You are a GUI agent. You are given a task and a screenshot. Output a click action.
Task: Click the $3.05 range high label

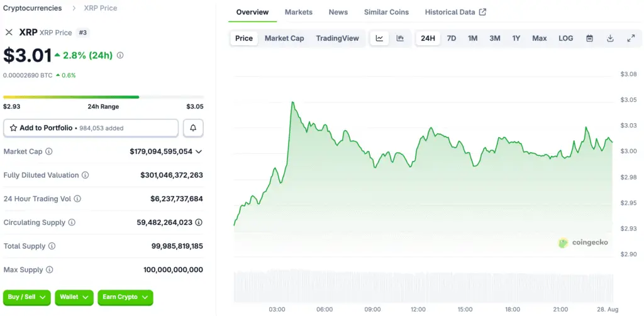[195, 107]
